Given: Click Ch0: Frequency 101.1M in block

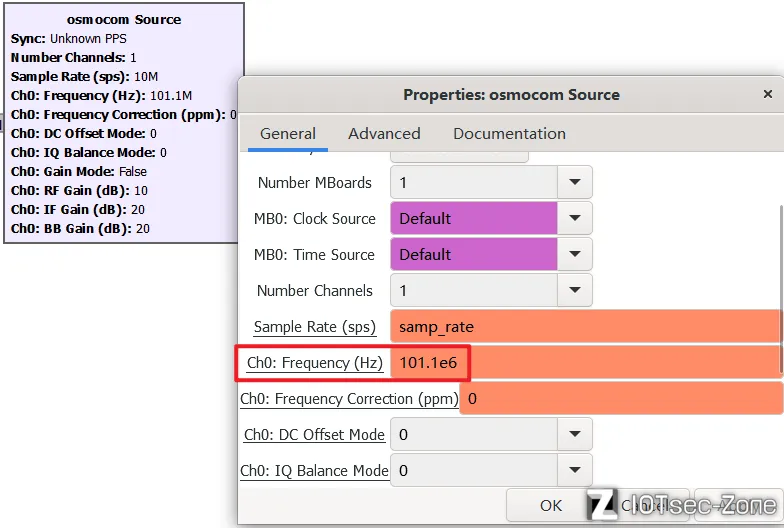Looking at the screenshot, I should pyautogui.click(x=101, y=96).
